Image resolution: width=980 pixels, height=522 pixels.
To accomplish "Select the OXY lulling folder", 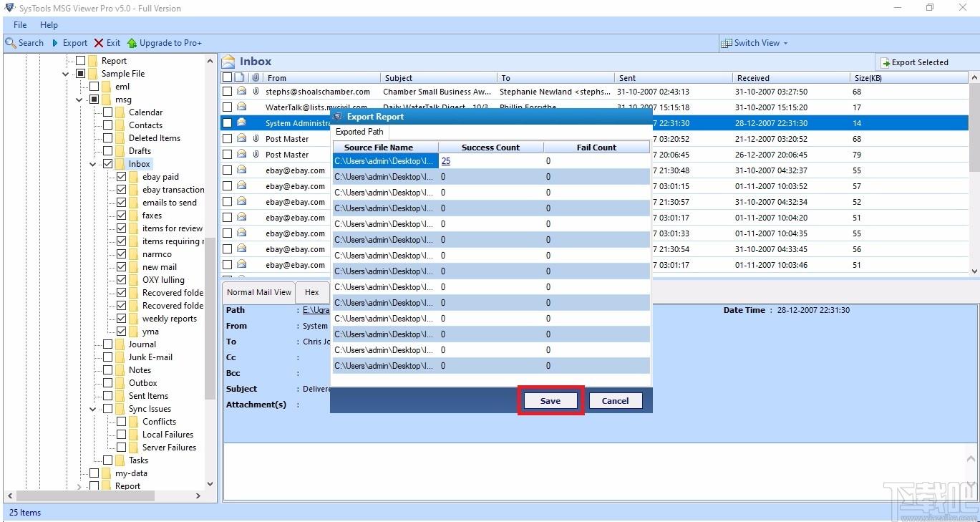I will point(163,280).
